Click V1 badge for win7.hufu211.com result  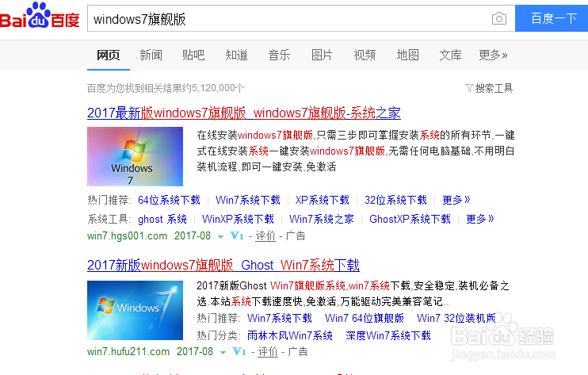pyautogui.click(x=239, y=352)
